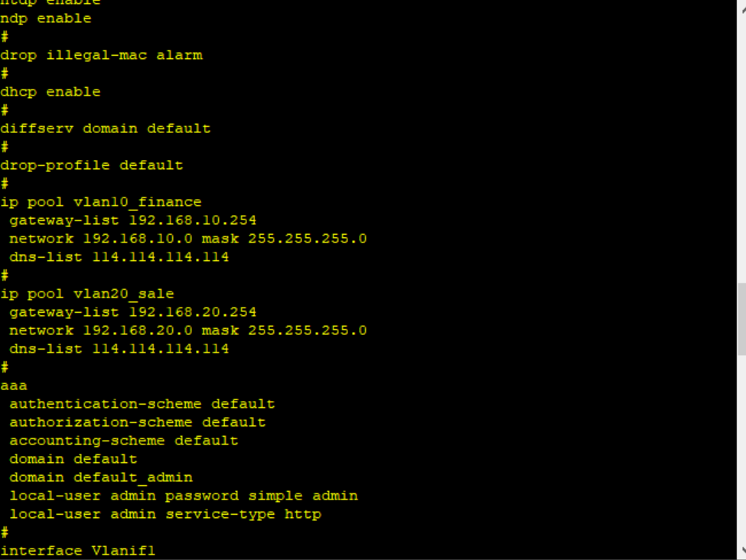Screen dimensions: 746x560
Task: Click the 'ip pool vlan20_sale' line
Action: [87, 294]
